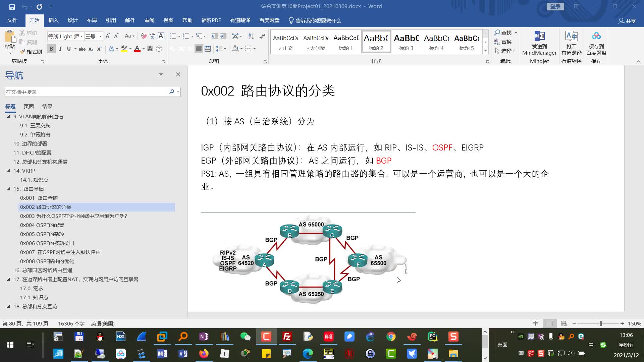
Task: Switch to the 插入 ribbon tab
Action: point(53,20)
